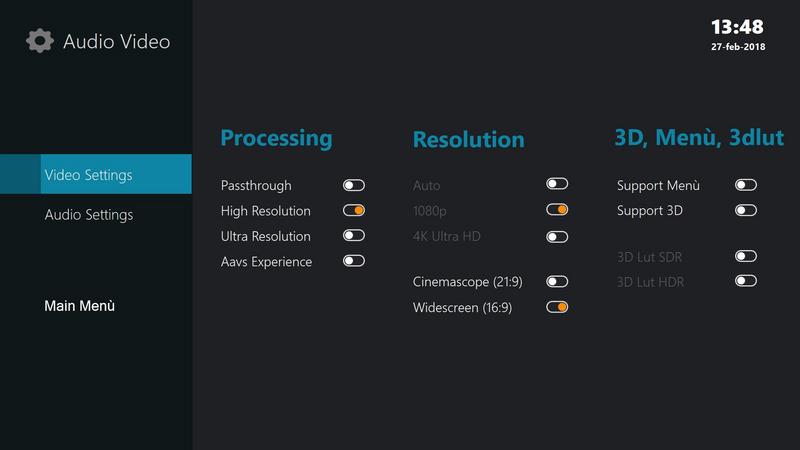Select Video Settings menu item
The width and height of the screenshot is (800, 450).
point(96,174)
